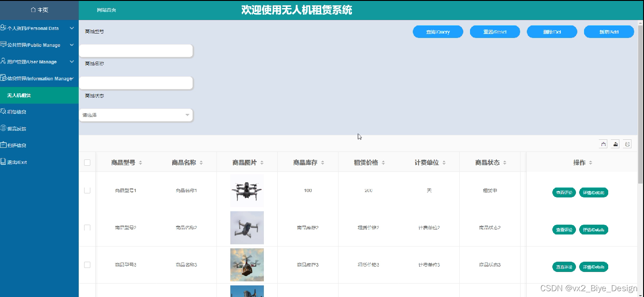Open the 商品状态 请选择 dropdown

click(136, 115)
